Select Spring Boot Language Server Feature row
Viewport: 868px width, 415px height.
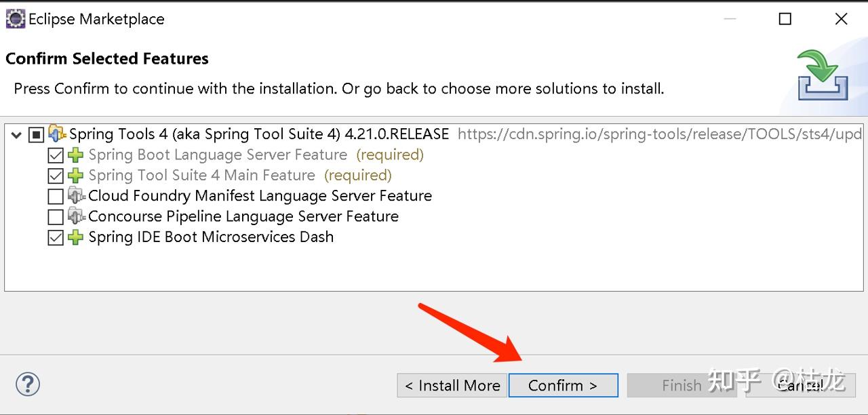click(217, 155)
